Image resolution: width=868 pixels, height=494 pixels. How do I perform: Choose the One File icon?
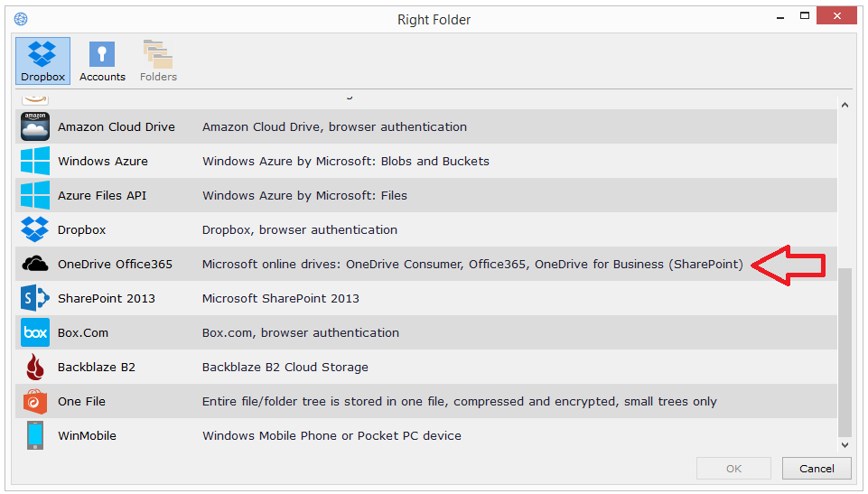point(35,402)
